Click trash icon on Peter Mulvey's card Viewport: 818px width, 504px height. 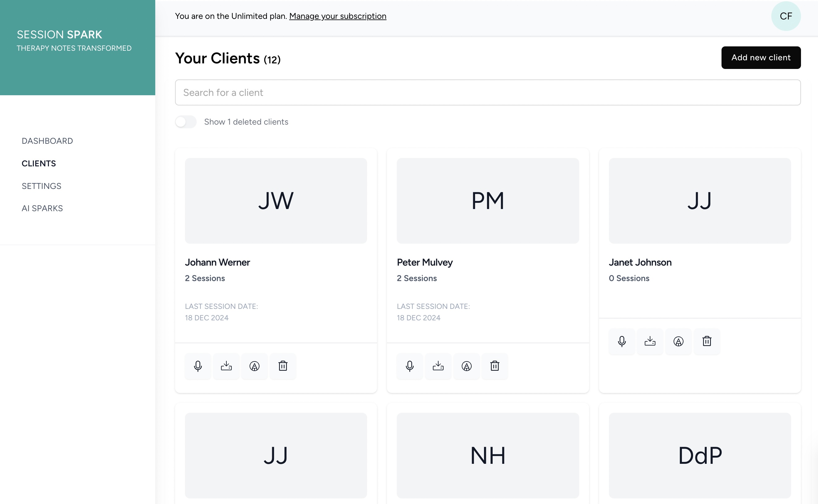point(495,366)
